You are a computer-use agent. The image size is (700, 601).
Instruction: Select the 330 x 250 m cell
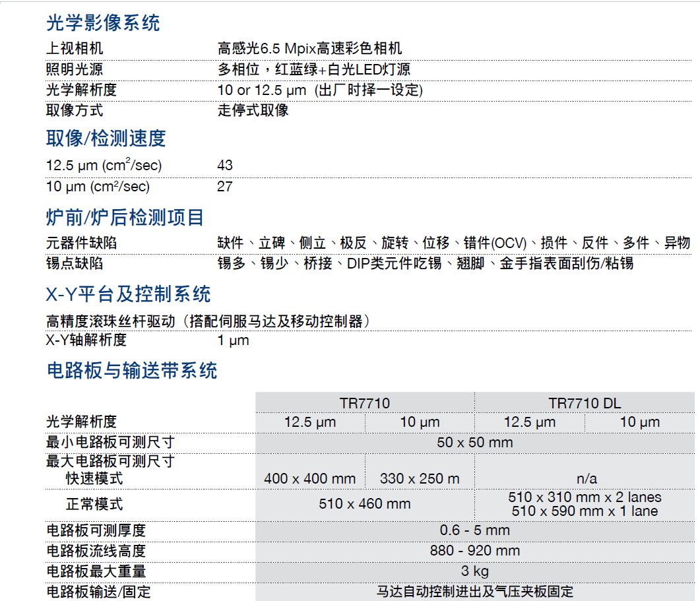pyautogui.click(x=420, y=478)
